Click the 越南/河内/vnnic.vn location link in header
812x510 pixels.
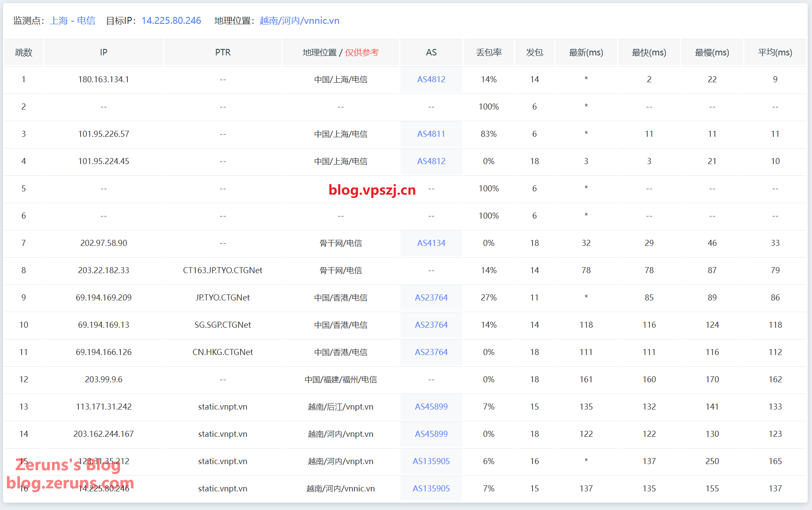(x=299, y=21)
